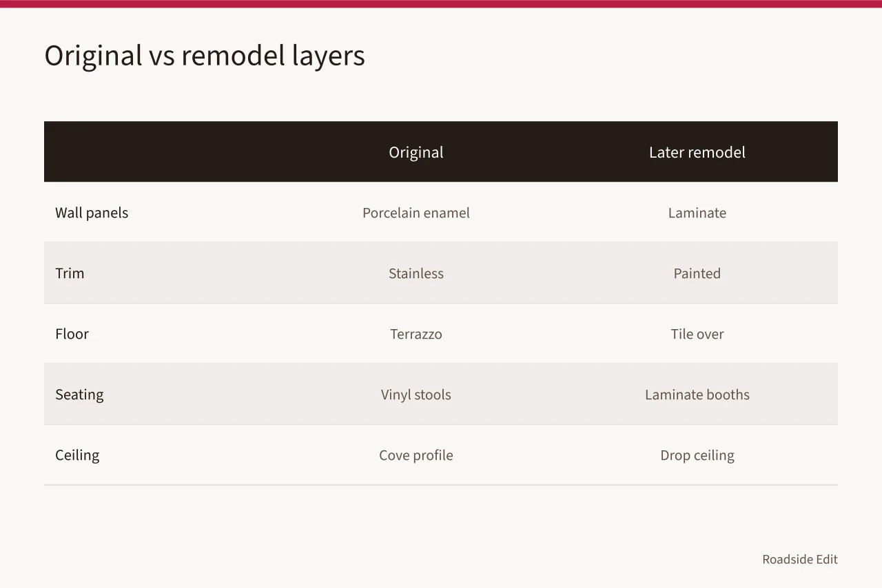
Task: Select the 'Vinyl stools' cell
Action: click(416, 395)
